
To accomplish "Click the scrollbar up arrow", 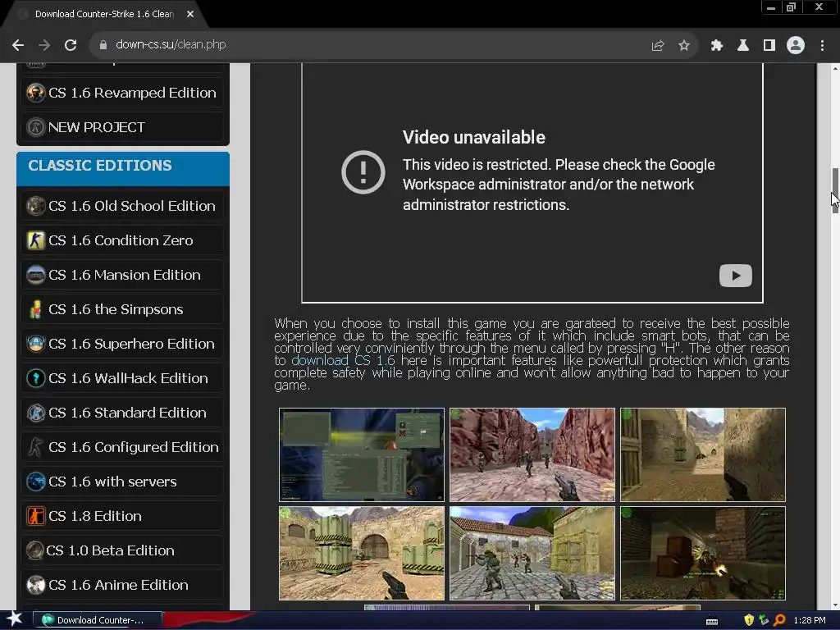I will coord(834,68).
